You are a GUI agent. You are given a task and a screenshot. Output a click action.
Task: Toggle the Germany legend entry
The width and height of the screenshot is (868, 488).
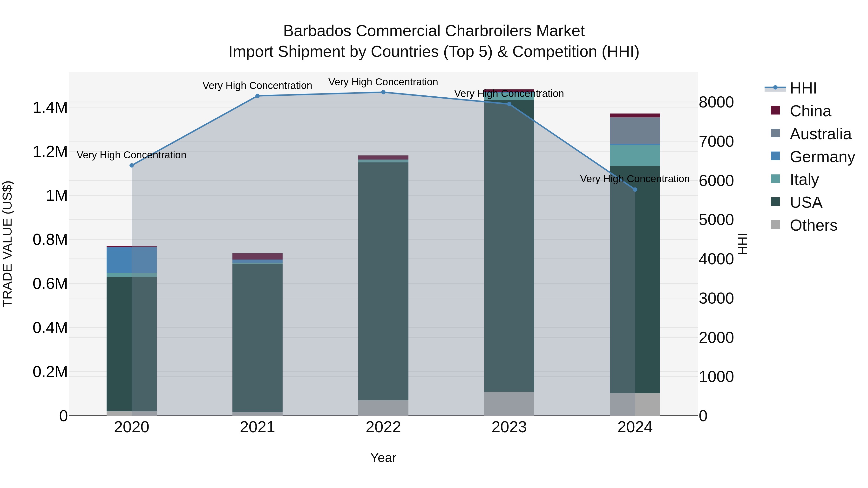(x=813, y=157)
